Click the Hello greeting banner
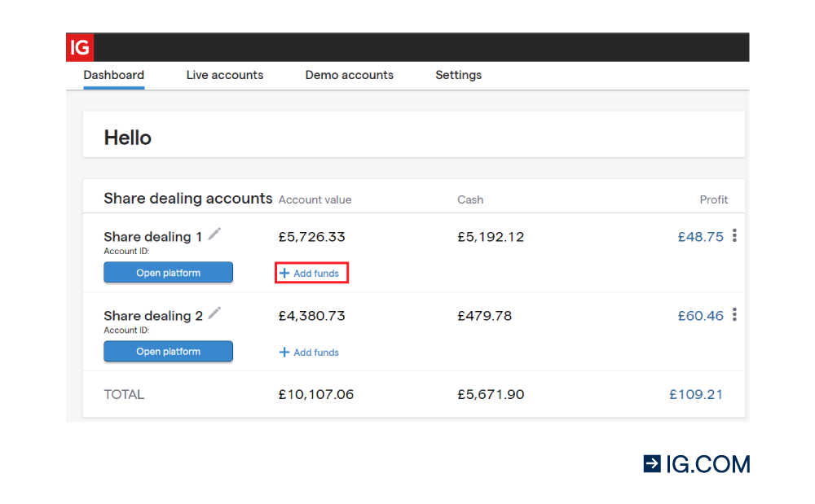The height and width of the screenshot is (504, 815). click(x=127, y=138)
